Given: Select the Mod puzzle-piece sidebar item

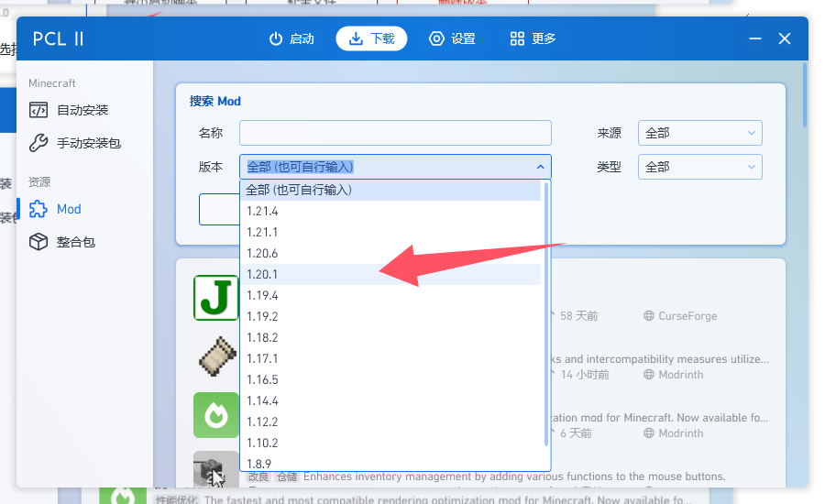Looking at the screenshot, I should pyautogui.click(x=69, y=209).
